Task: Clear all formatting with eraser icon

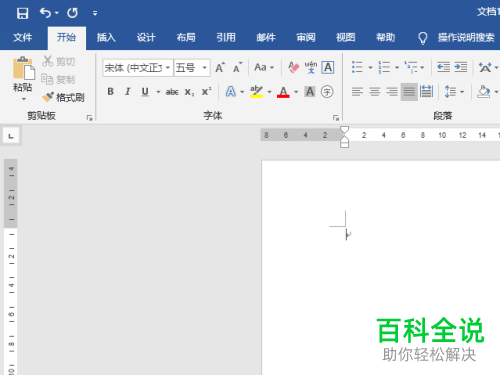Action: click(293, 68)
